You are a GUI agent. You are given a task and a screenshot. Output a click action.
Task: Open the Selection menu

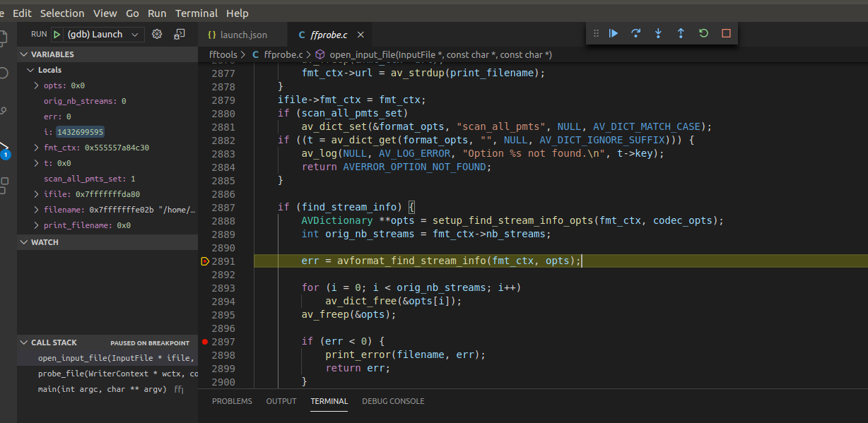[x=62, y=13]
